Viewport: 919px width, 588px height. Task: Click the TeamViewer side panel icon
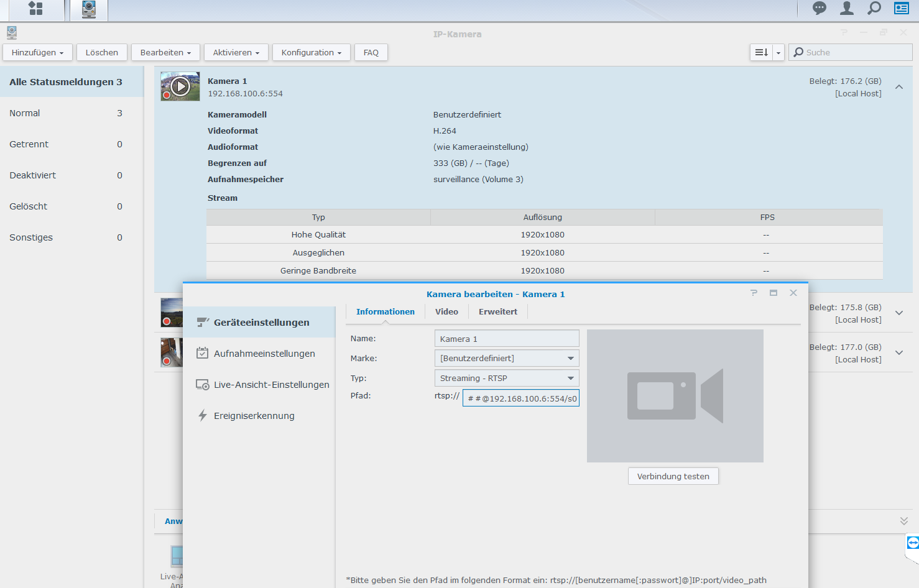(912, 543)
